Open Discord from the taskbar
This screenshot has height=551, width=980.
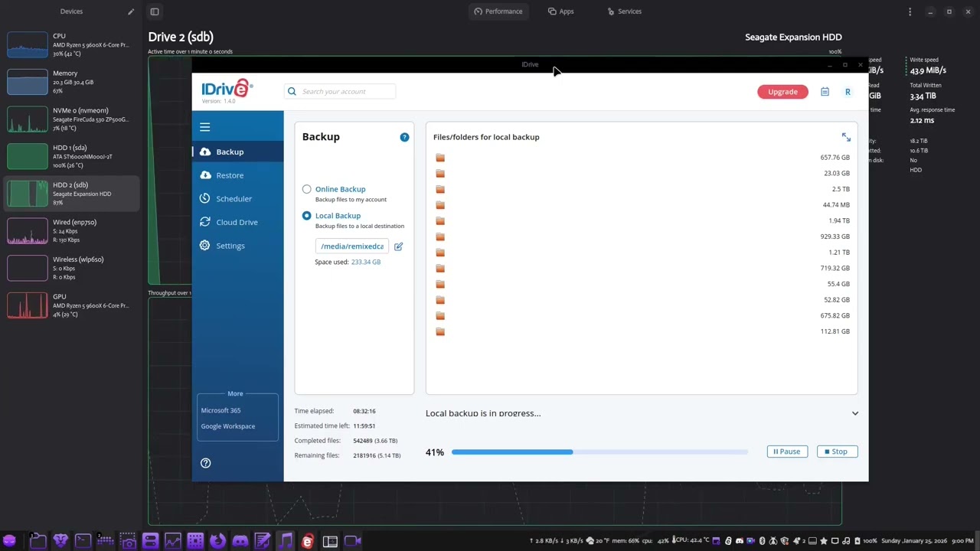[240, 541]
